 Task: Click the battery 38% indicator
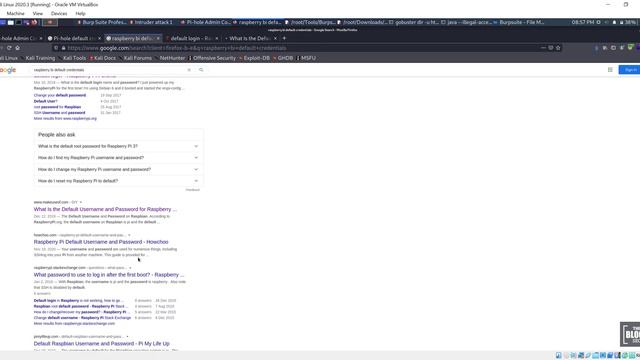tap(629, 22)
